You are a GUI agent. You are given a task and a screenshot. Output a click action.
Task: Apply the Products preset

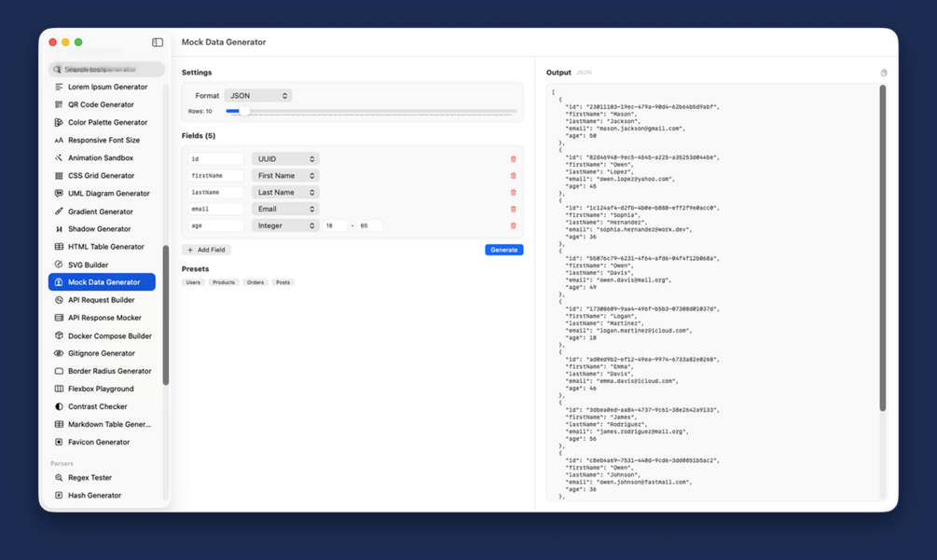(x=224, y=282)
